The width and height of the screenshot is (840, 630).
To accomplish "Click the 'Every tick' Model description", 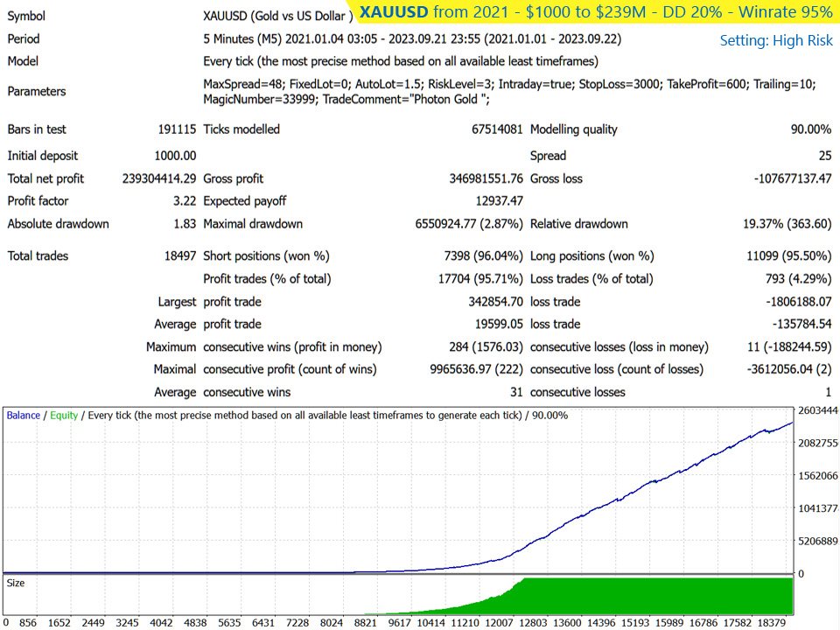I will coord(401,61).
